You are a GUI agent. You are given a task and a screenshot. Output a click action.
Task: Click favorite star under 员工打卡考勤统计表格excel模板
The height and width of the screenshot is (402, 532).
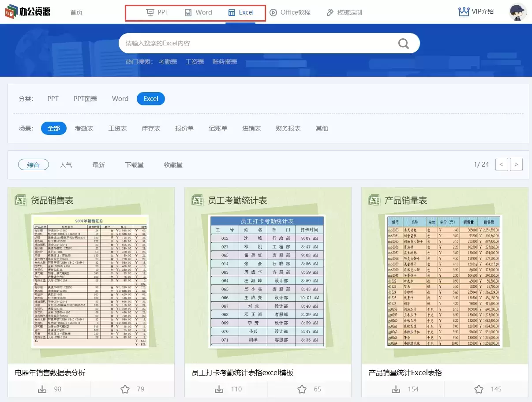click(302, 389)
